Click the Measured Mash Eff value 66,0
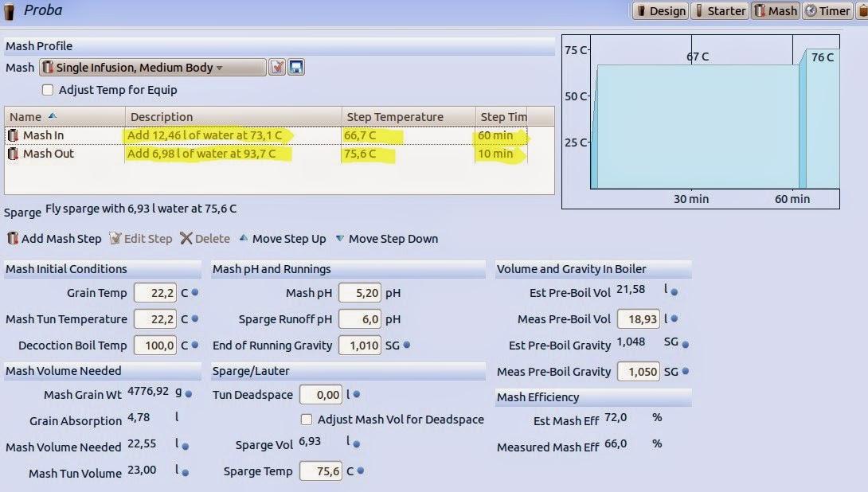Viewport: 868px width, 492px height. click(616, 443)
